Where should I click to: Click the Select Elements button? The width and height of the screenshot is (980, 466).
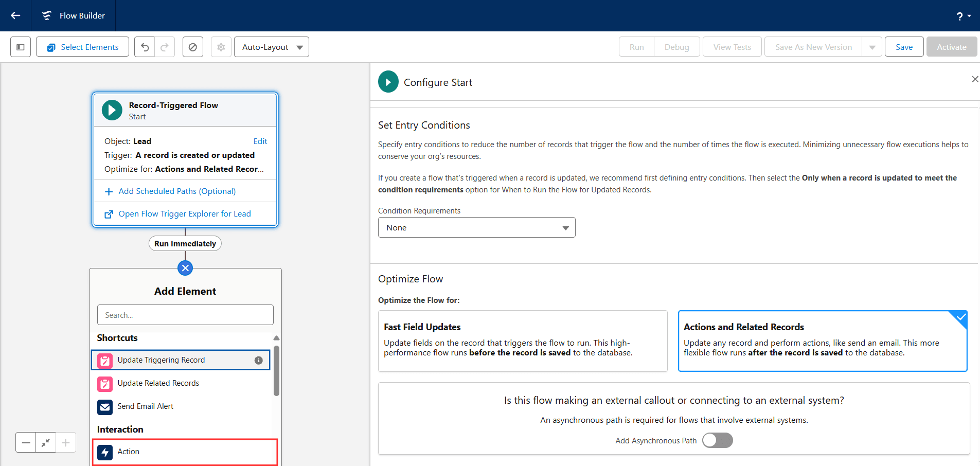pyautogui.click(x=82, y=47)
